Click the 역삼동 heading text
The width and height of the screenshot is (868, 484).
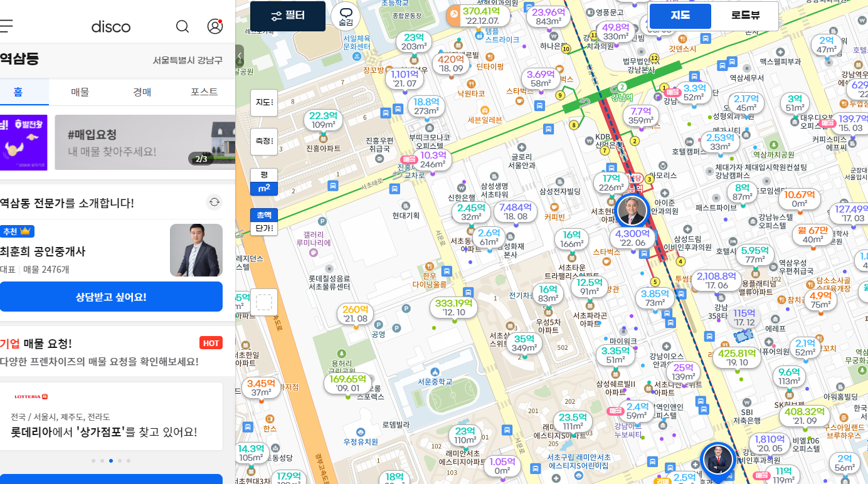tap(19, 60)
